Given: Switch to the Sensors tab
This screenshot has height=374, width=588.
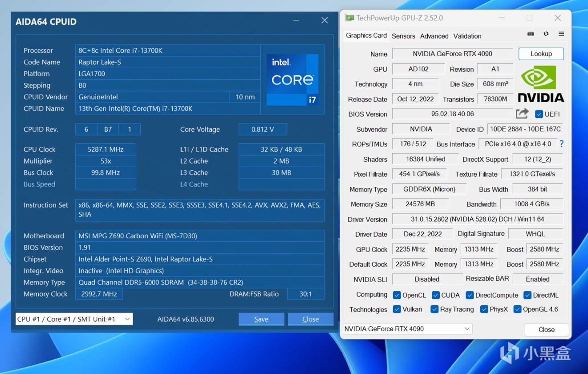Looking at the screenshot, I should click(x=403, y=36).
